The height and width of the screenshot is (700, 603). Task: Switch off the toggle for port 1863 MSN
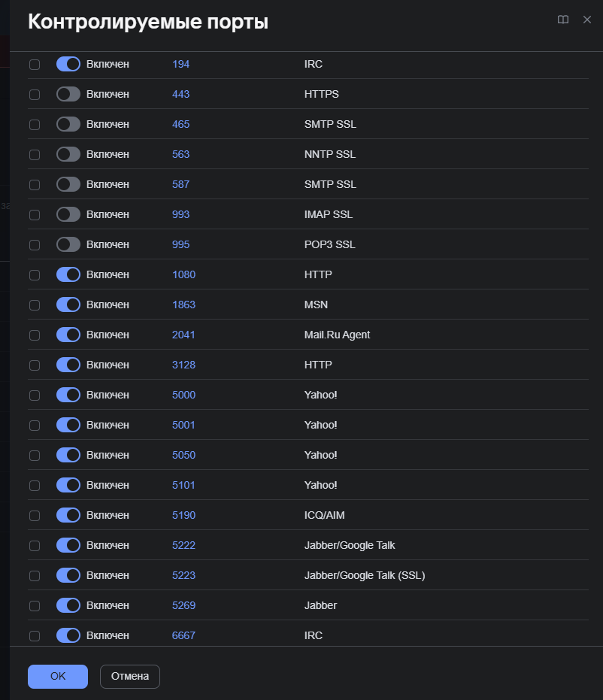pyautogui.click(x=68, y=305)
